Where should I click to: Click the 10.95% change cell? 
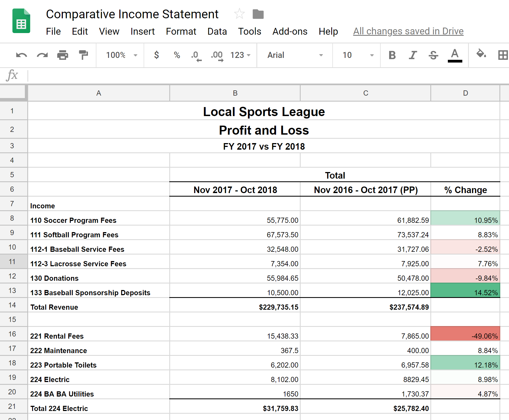coord(465,218)
